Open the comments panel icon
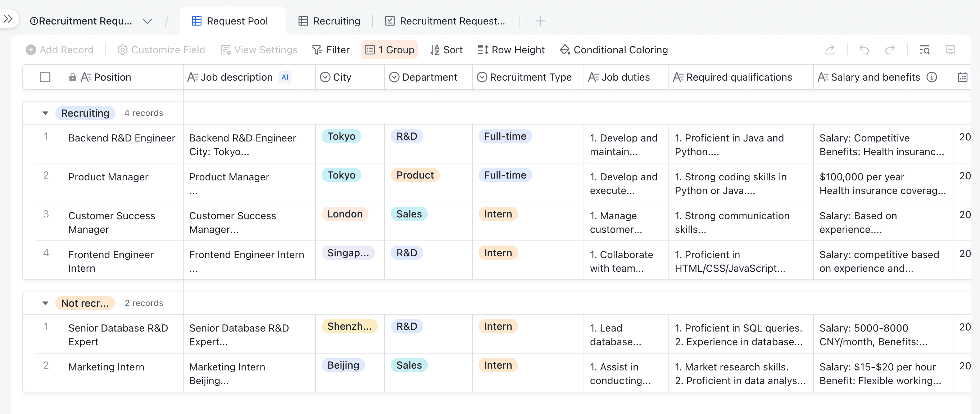Viewport: 980px width, 414px height. pyautogui.click(x=950, y=50)
